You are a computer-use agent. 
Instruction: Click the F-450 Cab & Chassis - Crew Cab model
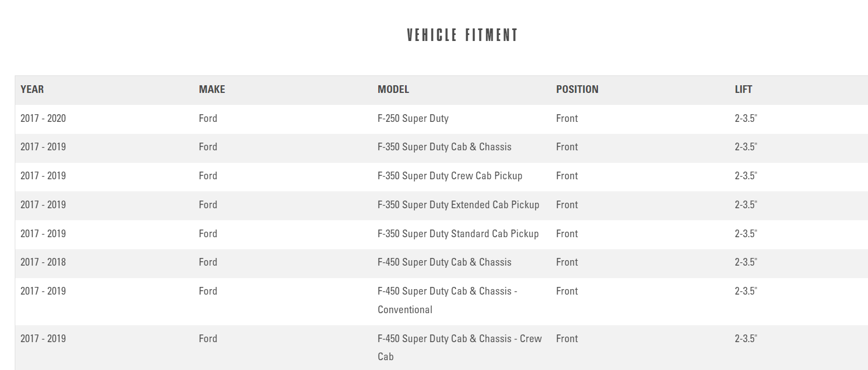459,347
